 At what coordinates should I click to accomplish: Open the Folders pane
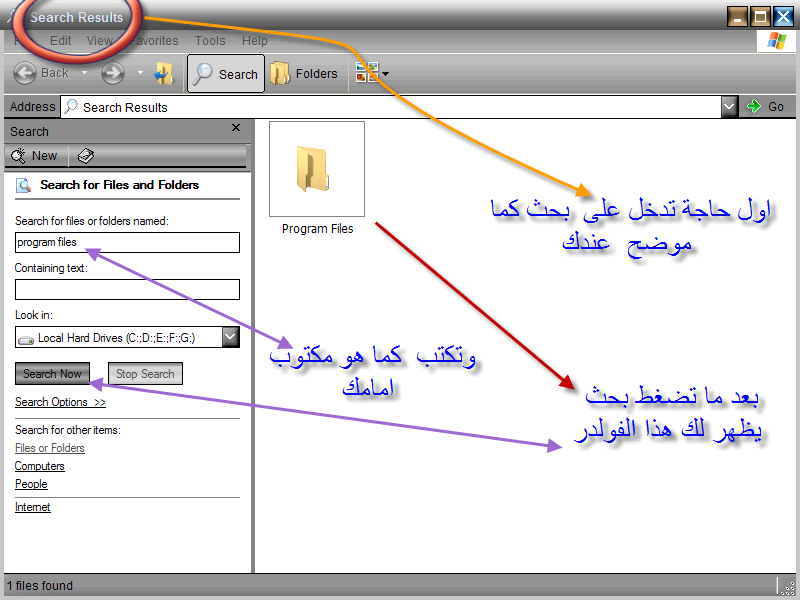tap(305, 73)
